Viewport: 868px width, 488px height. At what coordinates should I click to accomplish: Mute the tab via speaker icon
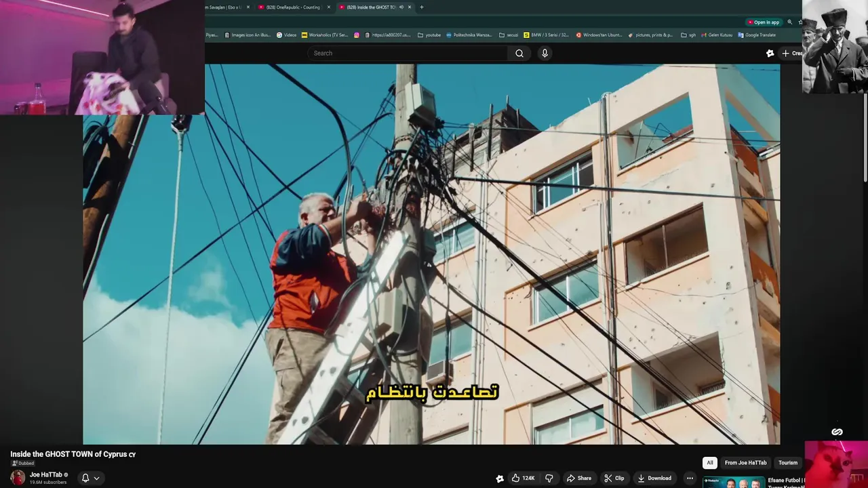pos(401,7)
